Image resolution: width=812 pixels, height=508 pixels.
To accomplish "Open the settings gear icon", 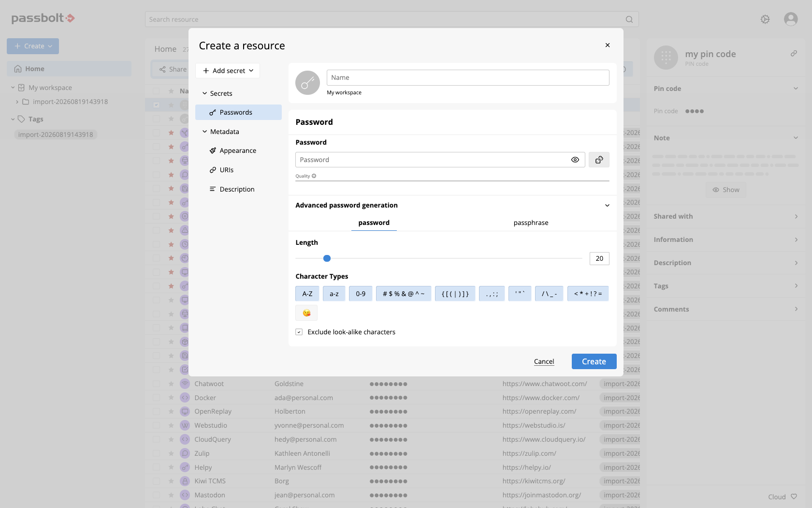I will (x=765, y=19).
